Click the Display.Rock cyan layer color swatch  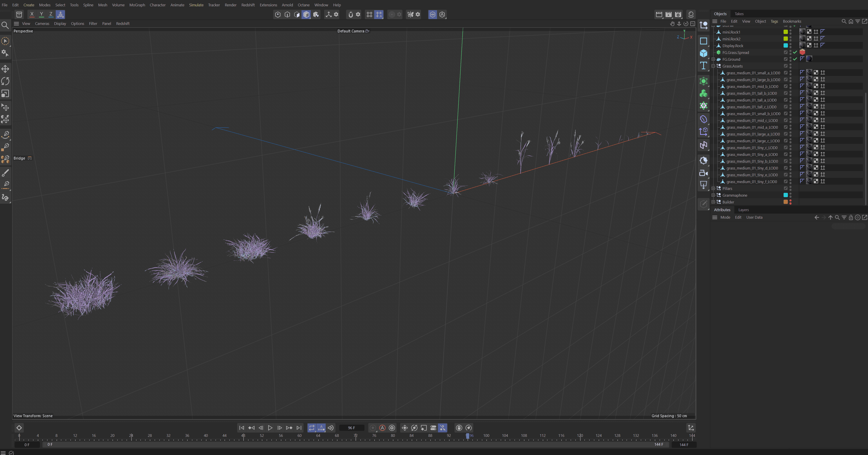click(785, 46)
